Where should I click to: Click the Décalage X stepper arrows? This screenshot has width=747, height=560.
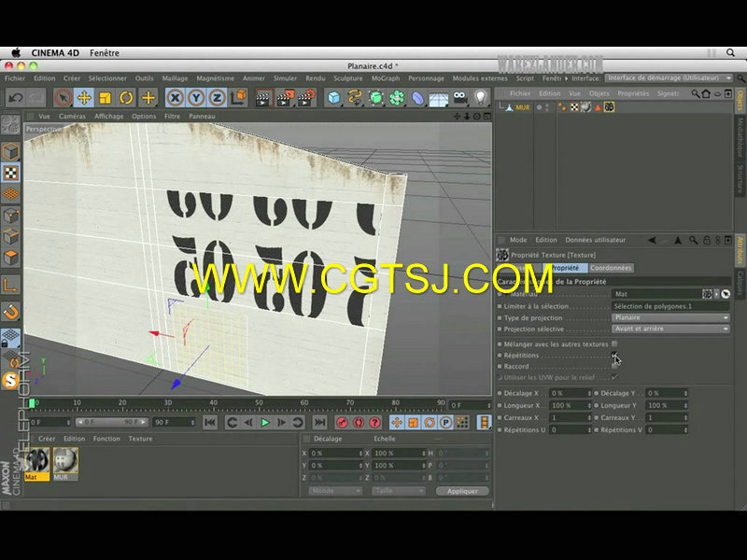coord(589,393)
